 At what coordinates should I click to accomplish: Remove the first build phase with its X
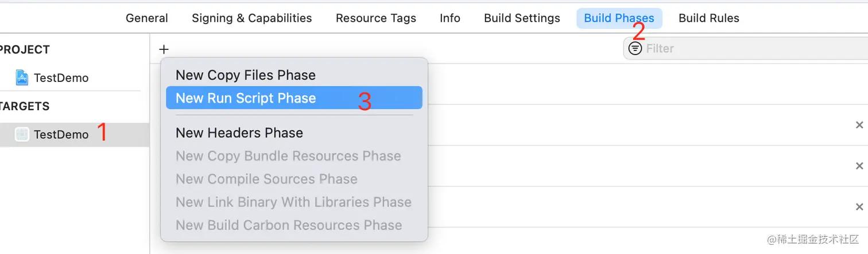(859, 125)
